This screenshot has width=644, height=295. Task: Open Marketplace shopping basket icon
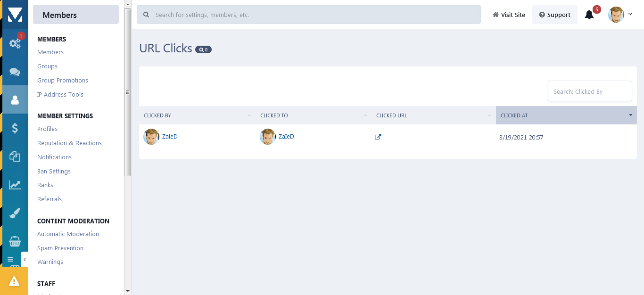coord(15,241)
